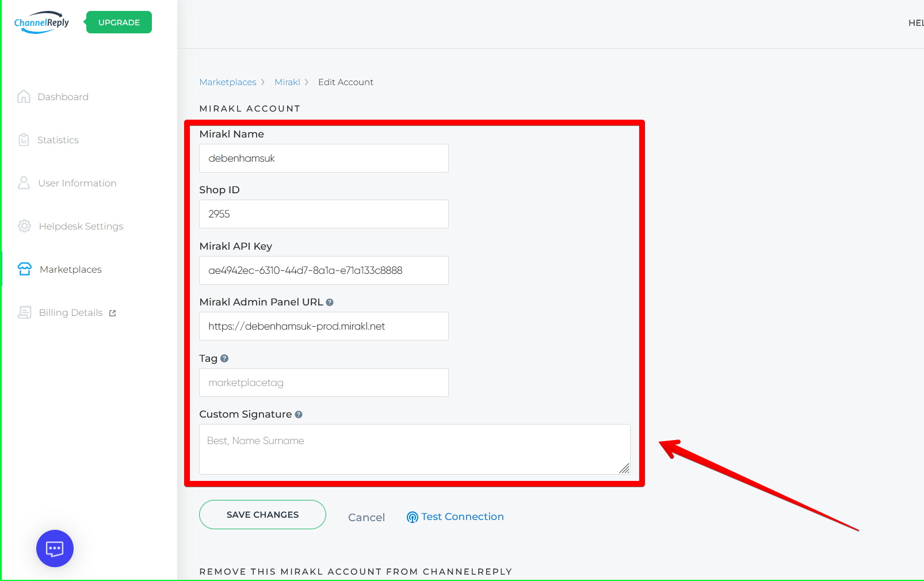Screen dimensions: 924x581
Task: Click the Marketplaces storefront icon
Action: coord(25,269)
